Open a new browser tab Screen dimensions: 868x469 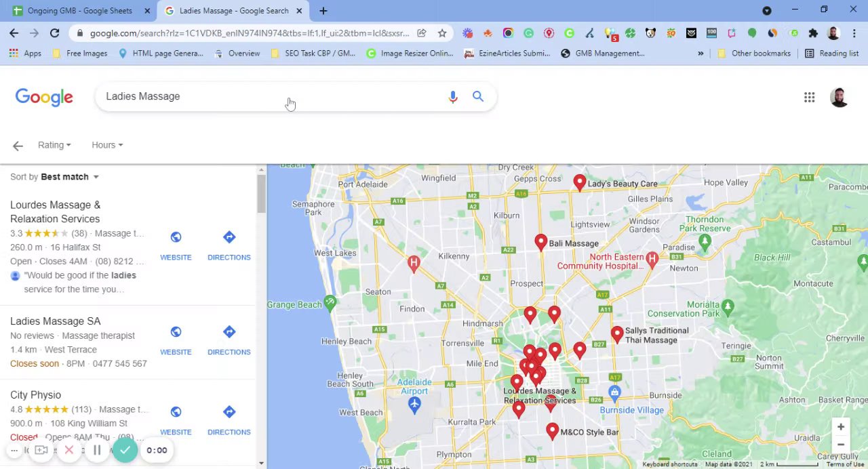(x=323, y=11)
